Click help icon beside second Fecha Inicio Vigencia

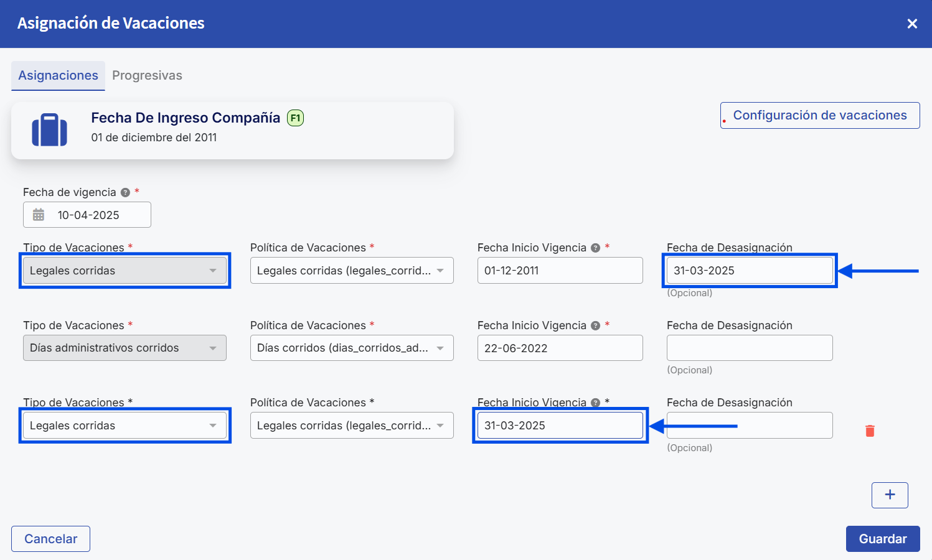point(595,325)
